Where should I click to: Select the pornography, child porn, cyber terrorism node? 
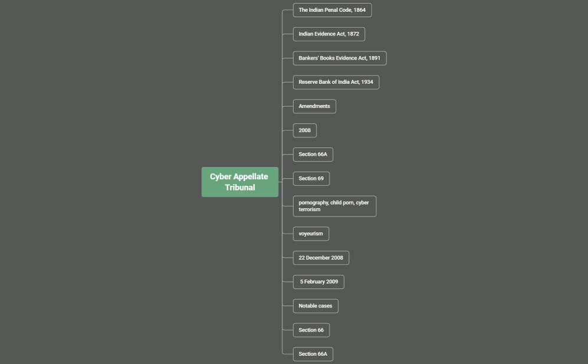pos(334,206)
